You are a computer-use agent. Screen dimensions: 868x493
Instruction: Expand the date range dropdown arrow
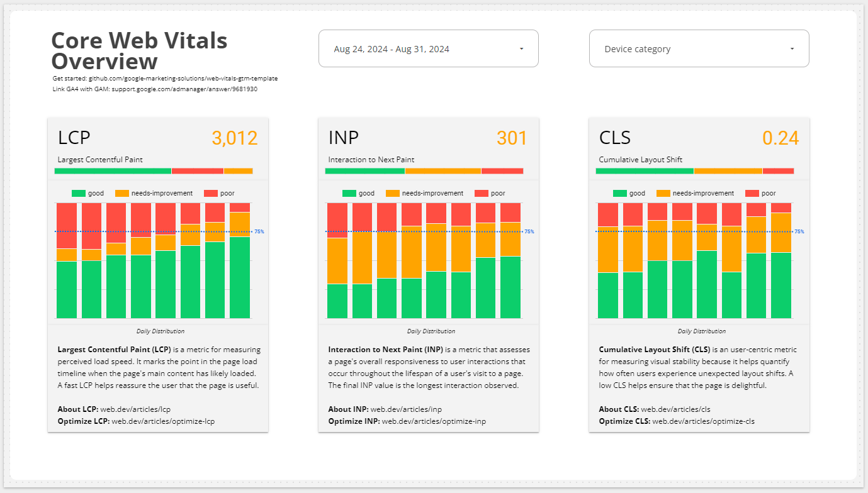(521, 48)
